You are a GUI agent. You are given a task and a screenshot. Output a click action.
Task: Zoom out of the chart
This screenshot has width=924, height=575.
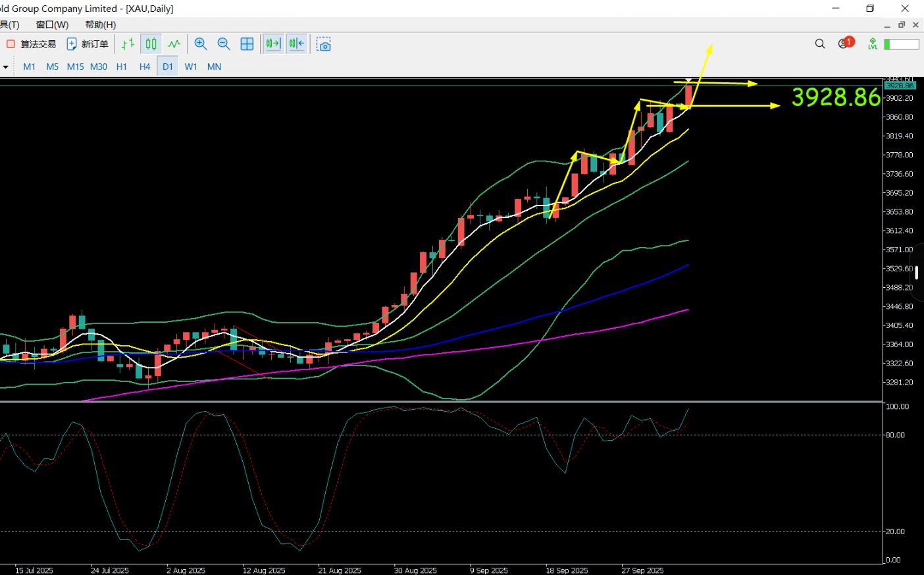[x=224, y=44]
